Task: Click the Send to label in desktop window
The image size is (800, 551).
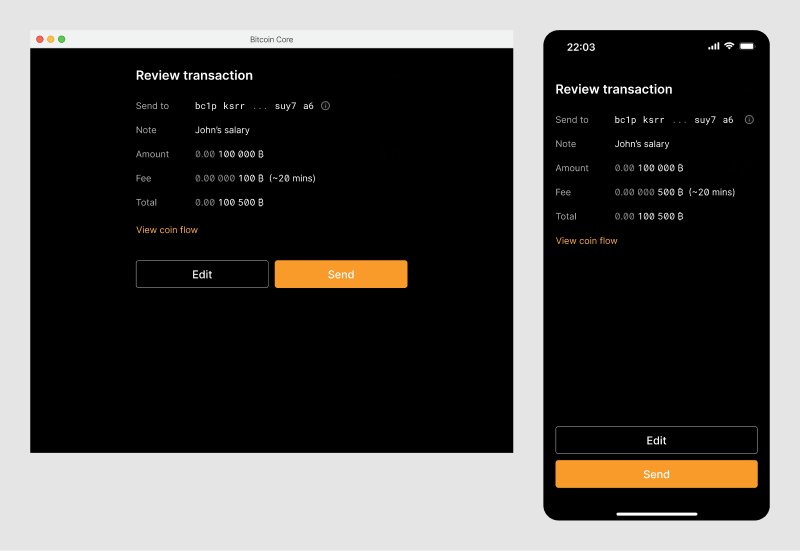Action: [x=152, y=106]
